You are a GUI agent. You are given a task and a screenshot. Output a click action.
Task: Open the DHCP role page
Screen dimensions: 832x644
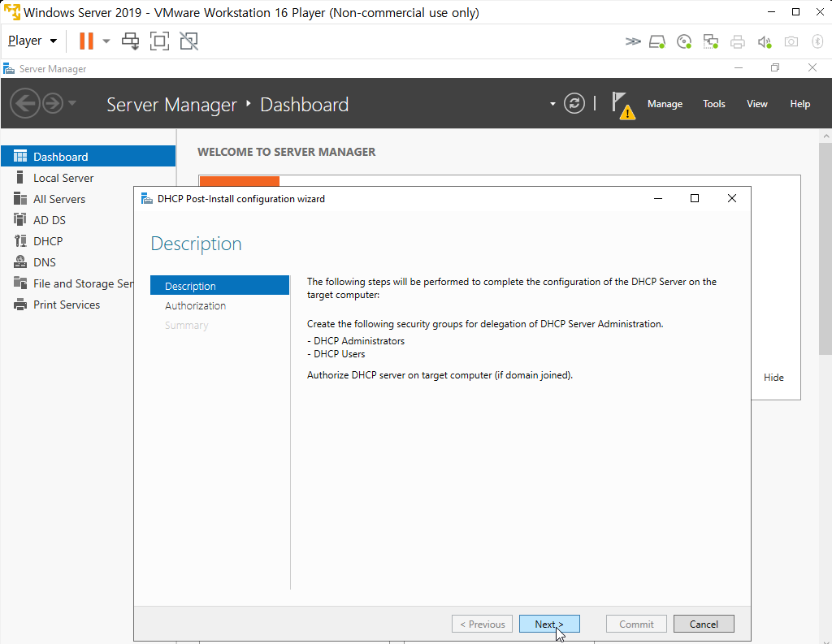(67, 241)
